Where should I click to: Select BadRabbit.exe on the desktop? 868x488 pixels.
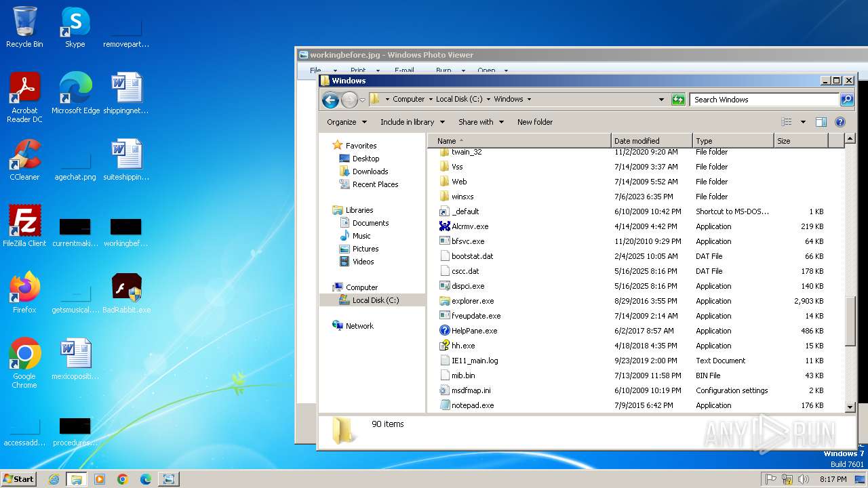pyautogui.click(x=126, y=293)
